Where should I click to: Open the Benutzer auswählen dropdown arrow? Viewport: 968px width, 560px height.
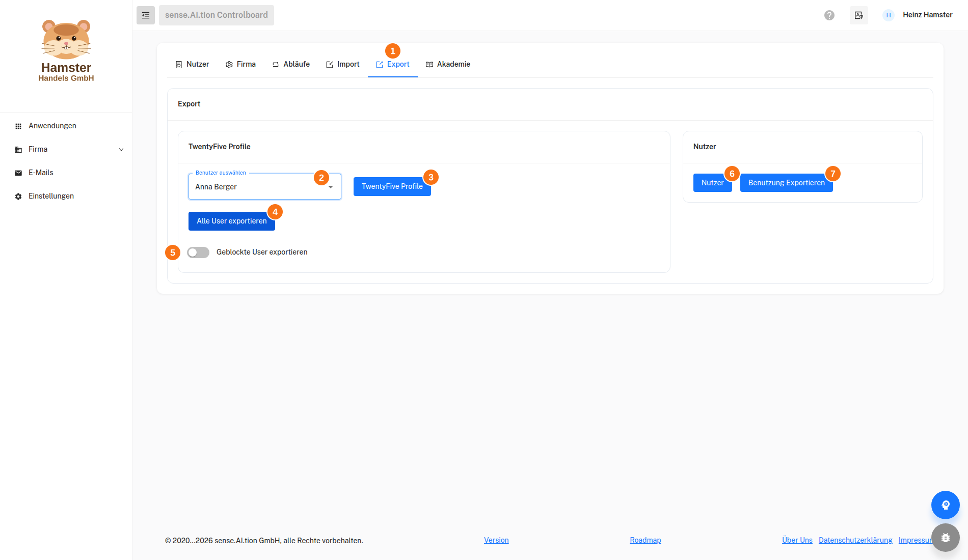point(331,187)
